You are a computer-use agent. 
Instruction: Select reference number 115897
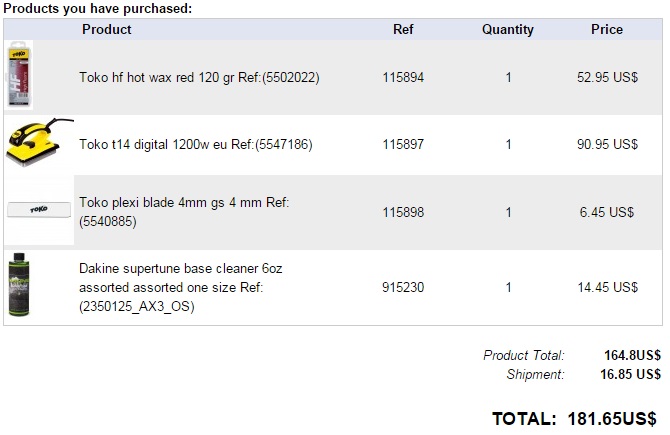403,144
